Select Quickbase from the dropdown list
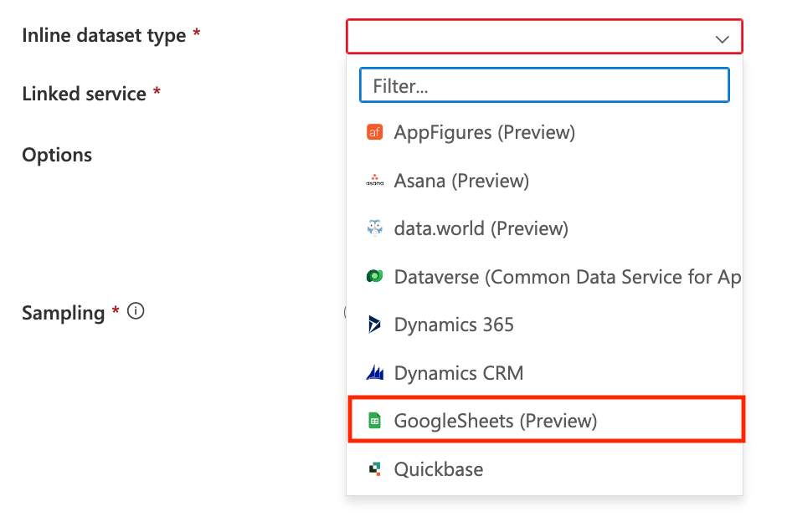787x532 pixels. coord(544,469)
